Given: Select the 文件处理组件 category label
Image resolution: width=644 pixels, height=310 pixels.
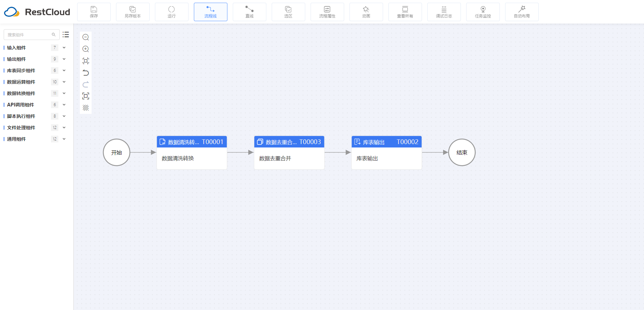Looking at the screenshot, I should (x=21, y=128).
